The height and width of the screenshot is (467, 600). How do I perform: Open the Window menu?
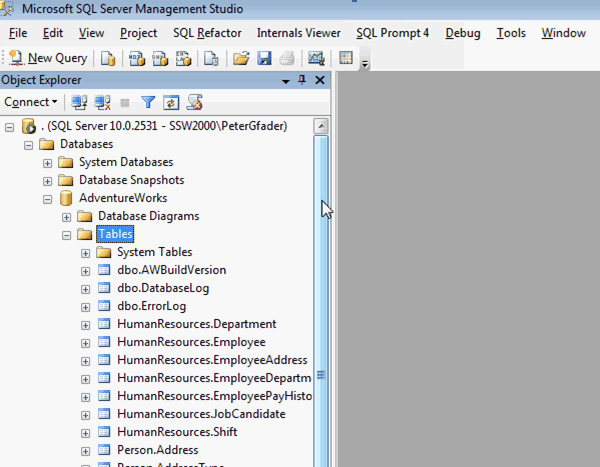tap(564, 33)
